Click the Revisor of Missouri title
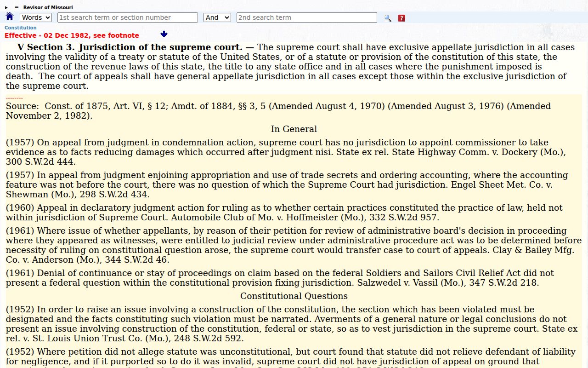This screenshot has width=588, height=368. [48, 7]
